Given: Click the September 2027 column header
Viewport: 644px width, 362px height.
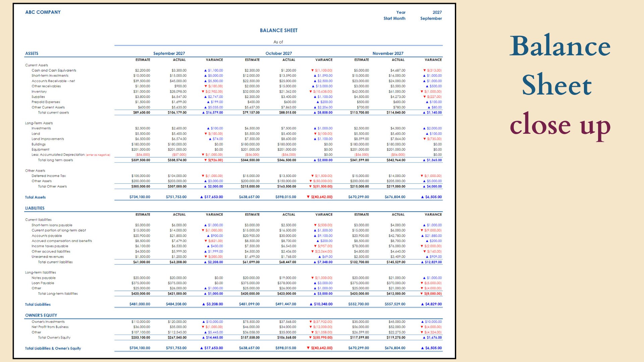Looking at the screenshot, I should (x=170, y=53).
